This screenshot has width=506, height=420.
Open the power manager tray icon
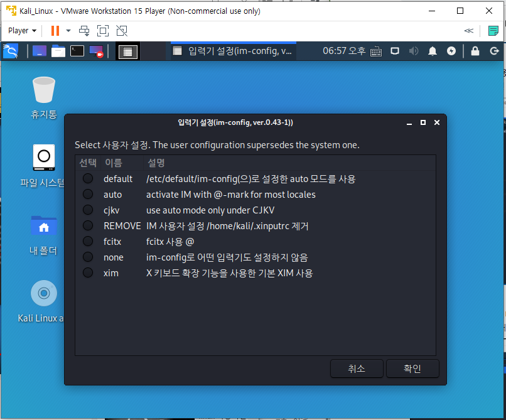pyautogui.click(x=451, y=51)
